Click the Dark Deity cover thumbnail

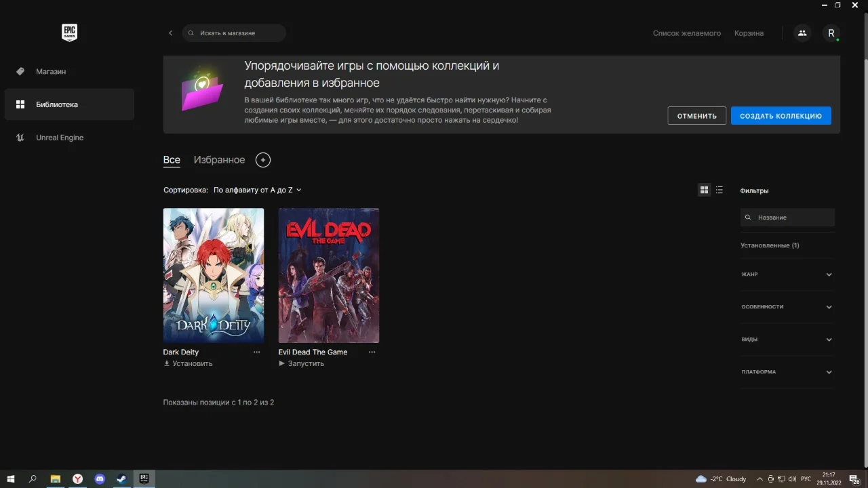pos(214,275)
